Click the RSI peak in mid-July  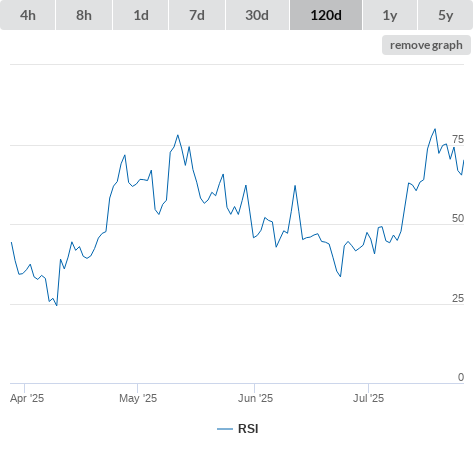point(435,129)
